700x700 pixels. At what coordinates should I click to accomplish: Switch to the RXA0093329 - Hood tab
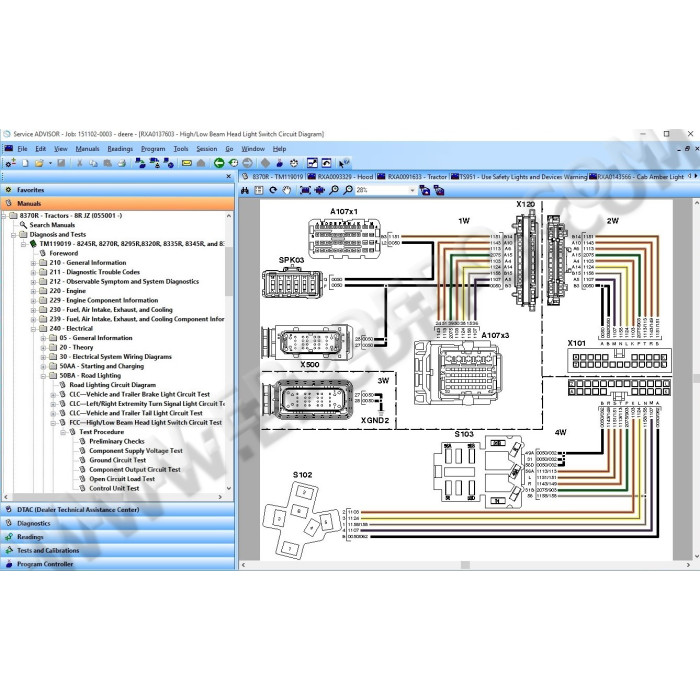pyautogui.click(x=341, y=177)
